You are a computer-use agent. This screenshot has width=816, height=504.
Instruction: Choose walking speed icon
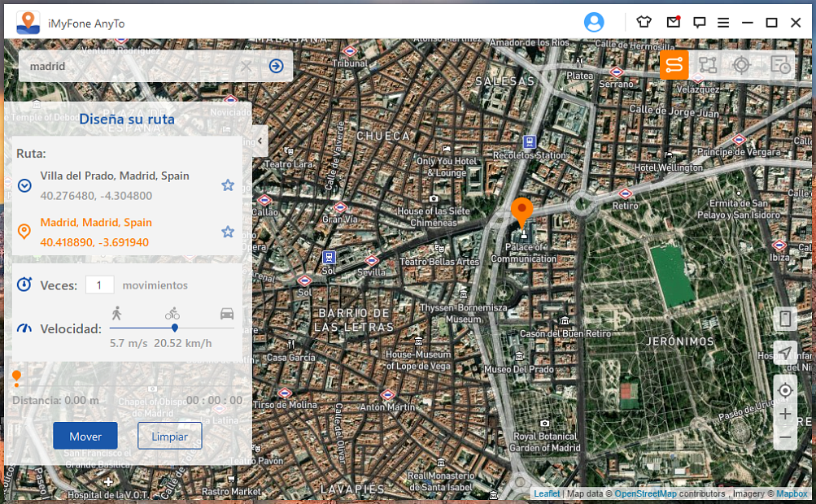[116, 313]
